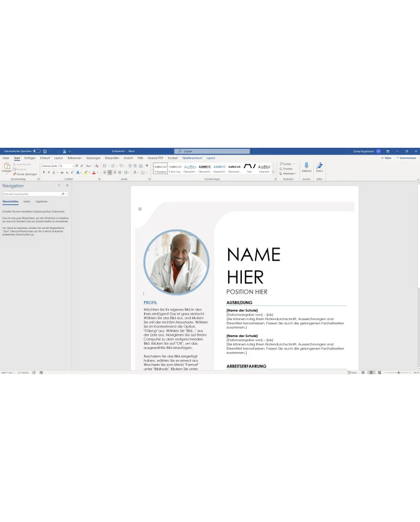The width and height of the screenshot is (420, 522).
Task: Switch to the Einfügen ribbon tab
Action: click(30, 158)
